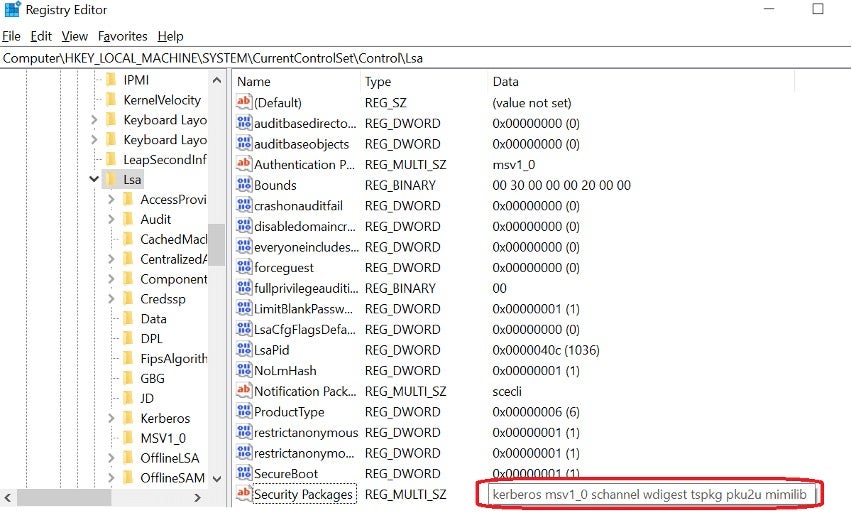The height and width of the screenshot is (518, 852).
Task: Click the Notification Packages value icon
Action: tap(243, 391)
